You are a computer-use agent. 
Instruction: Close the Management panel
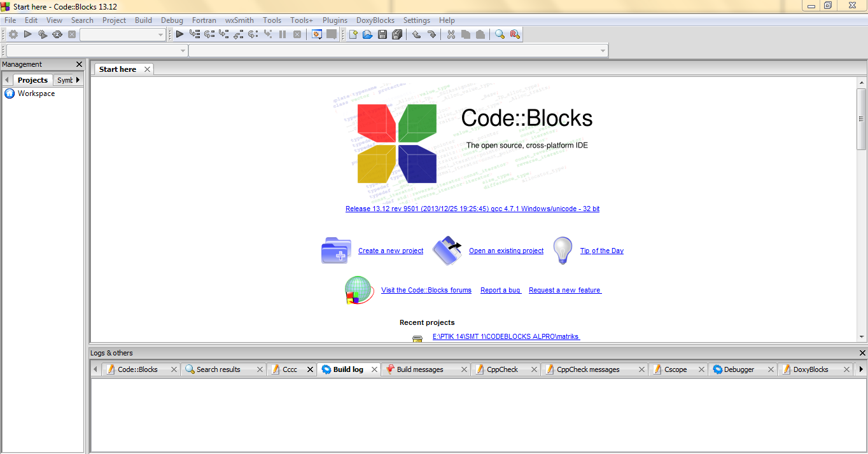coord(79,64)
